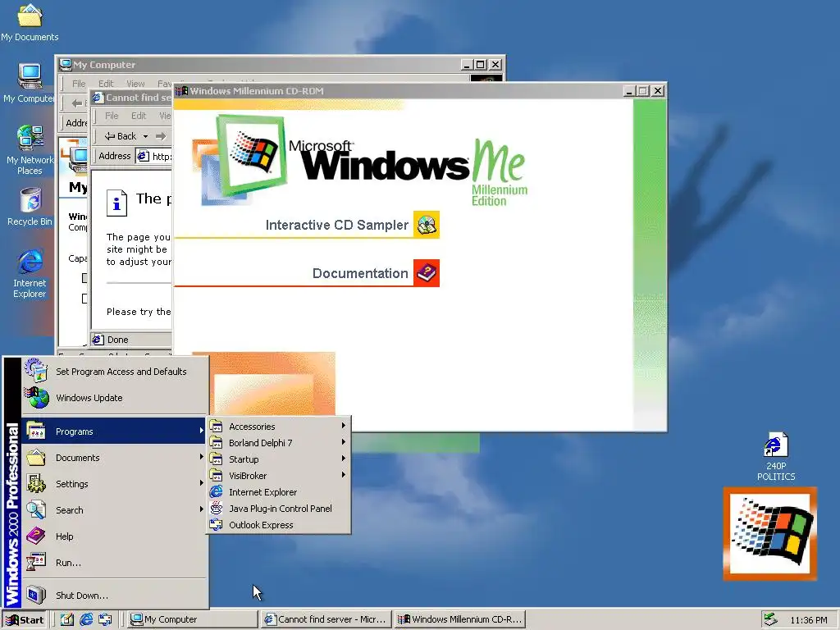Click the Search magnifier icon in Start menu
Viewport: 840px width, 630px height.
click(36, 510)
